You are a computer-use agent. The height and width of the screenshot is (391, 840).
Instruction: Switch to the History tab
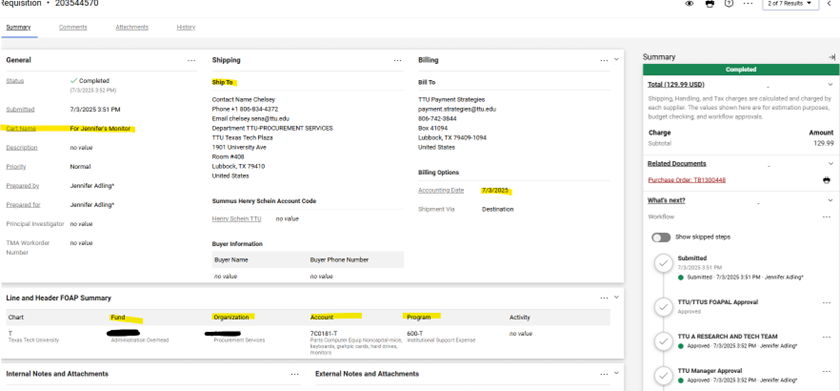click(x=186, y=27)
